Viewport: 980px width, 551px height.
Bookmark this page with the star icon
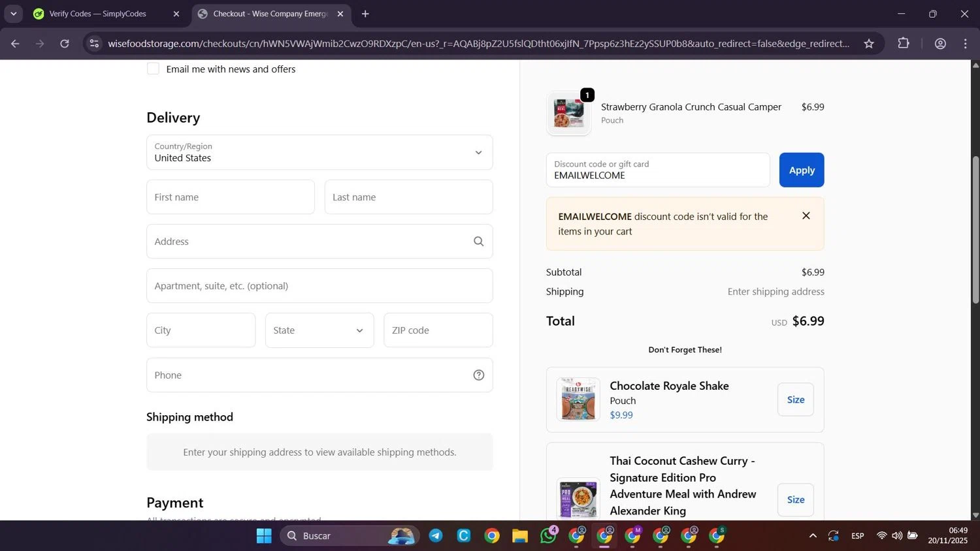point(869,44)
